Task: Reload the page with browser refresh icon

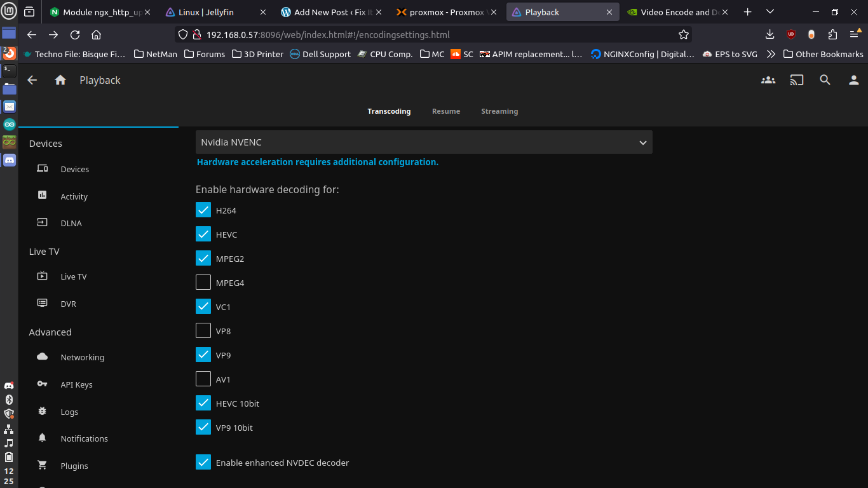Action: click(75, 35)
